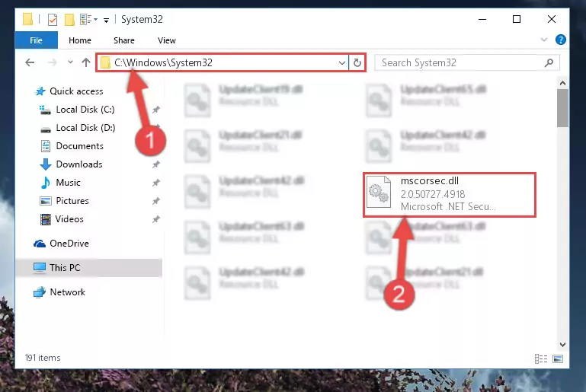Go up one folder level arrow

point(86,62)
